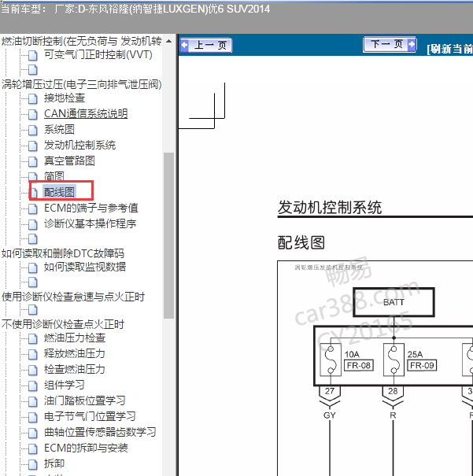Click the left arrow icon on 上一页
Image resolution: width=473 pixels, height=476 pixels.
(184, 45)
